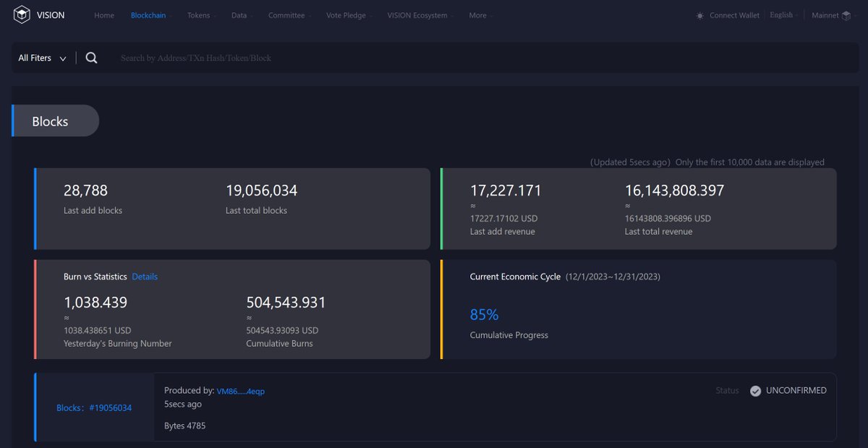Click the Mainnet cube icon

coord(846,15)
